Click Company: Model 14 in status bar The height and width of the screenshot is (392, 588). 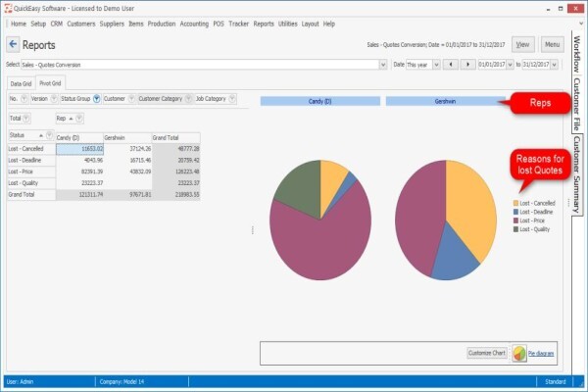tap(122, 382)
